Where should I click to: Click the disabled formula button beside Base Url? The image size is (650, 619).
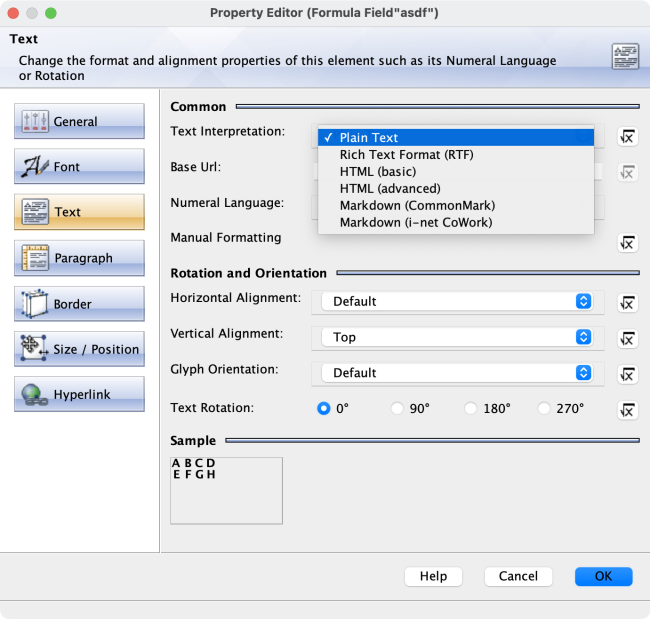627,172
